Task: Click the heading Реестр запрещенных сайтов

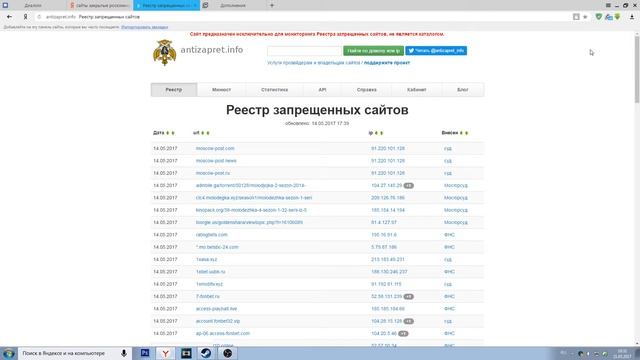Action: [x=317, y=110]
